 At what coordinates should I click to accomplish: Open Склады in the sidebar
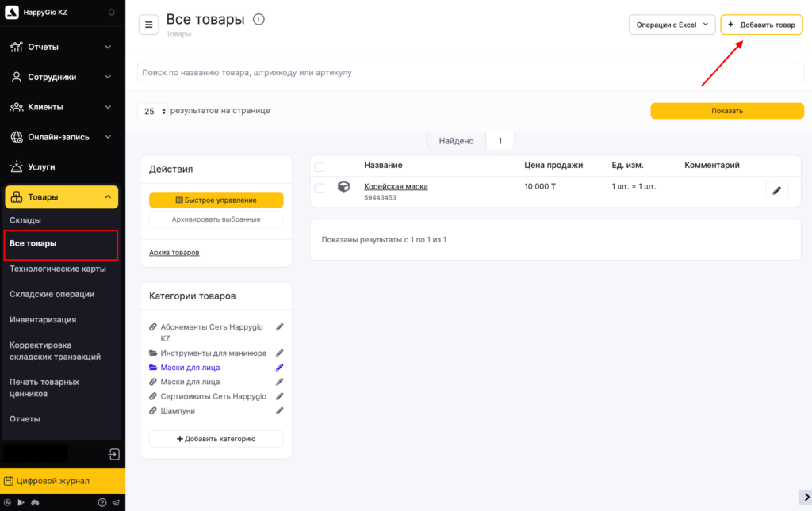click(x=25, y=219)
